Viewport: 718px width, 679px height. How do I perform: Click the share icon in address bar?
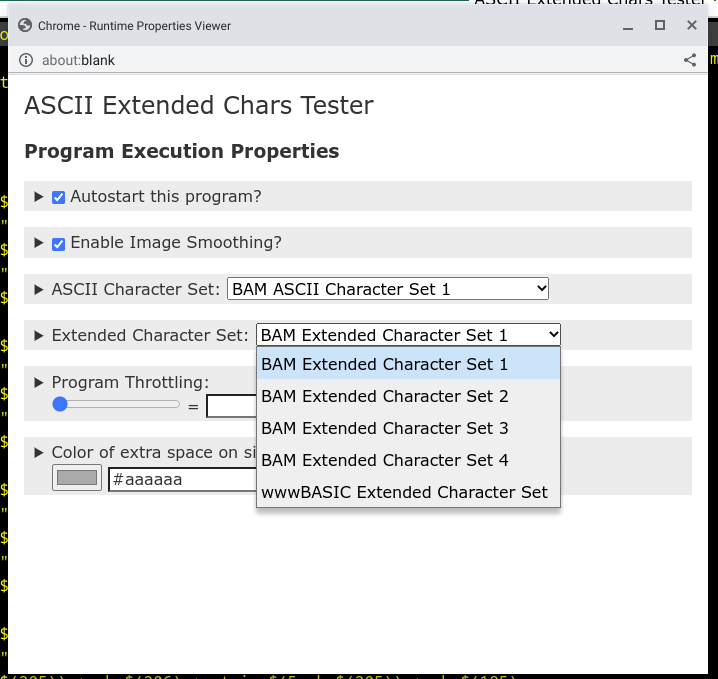click(690, 60)
